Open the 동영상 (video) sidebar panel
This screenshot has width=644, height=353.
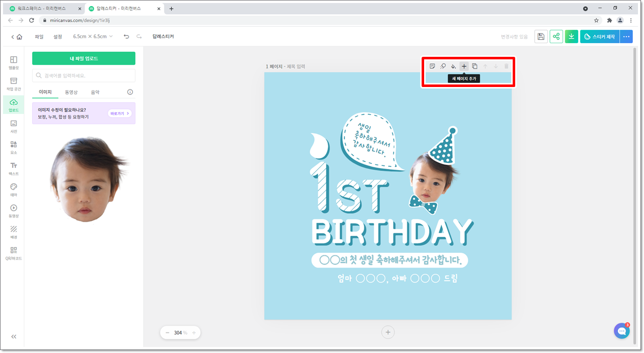14,211
